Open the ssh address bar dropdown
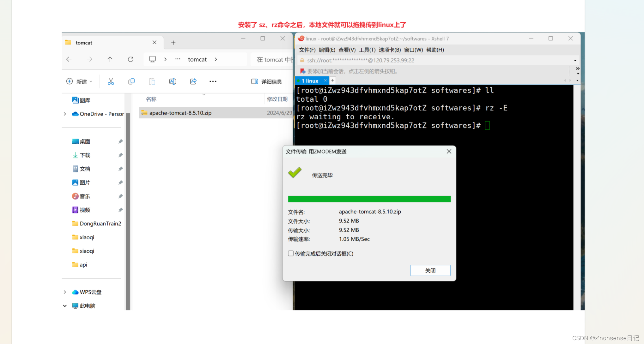 pos(575,60)
